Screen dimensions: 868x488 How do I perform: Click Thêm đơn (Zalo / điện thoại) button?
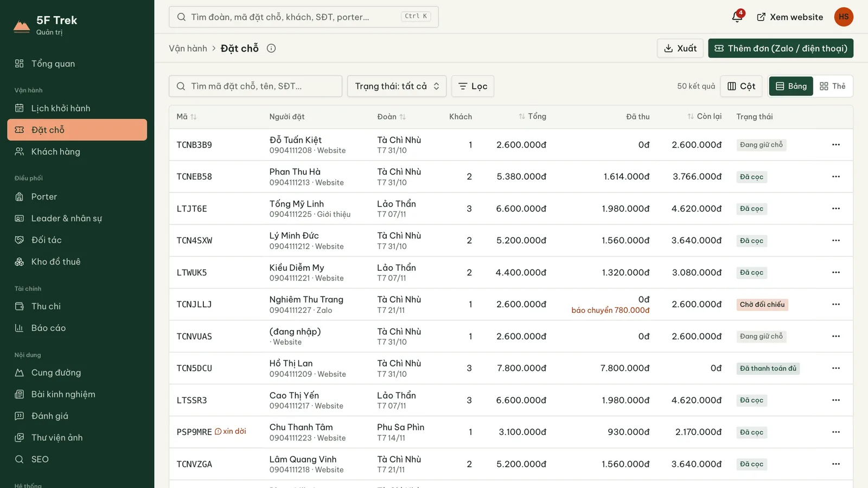[781, 48]
